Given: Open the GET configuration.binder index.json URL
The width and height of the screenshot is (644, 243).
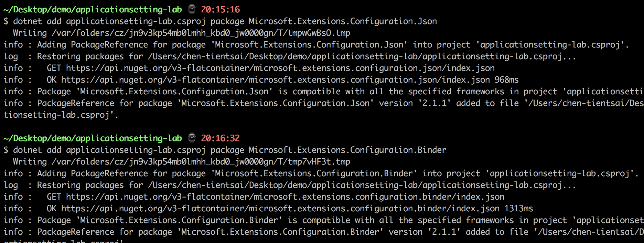Looking at the screenshot, I should 285,197.
